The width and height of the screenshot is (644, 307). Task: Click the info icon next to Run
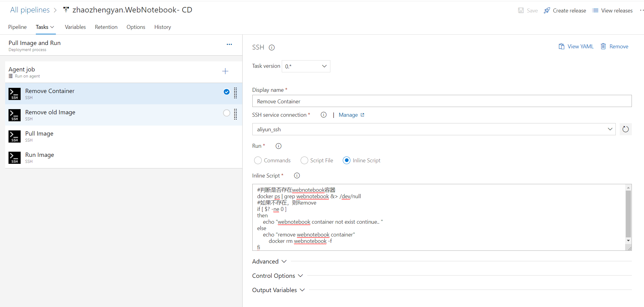tap(278, 146)
